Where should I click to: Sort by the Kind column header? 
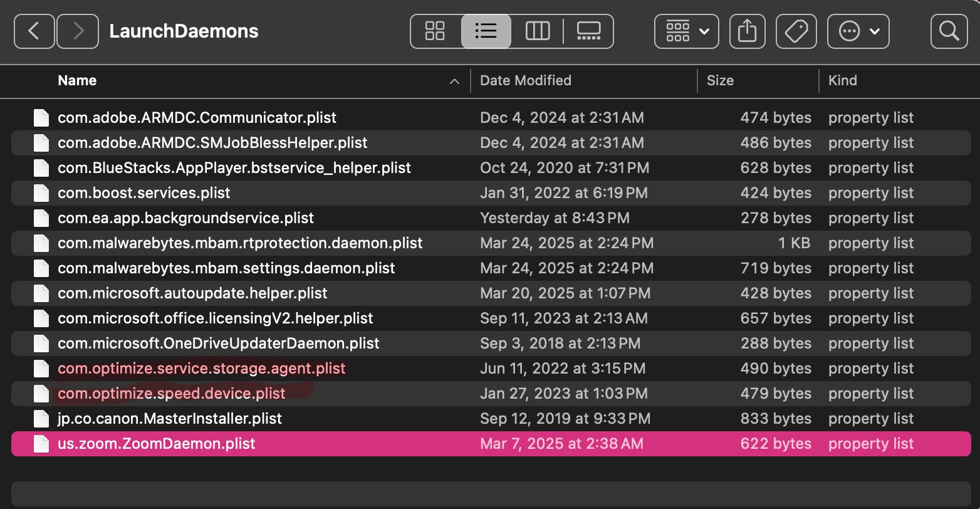[x=842, y=80]
